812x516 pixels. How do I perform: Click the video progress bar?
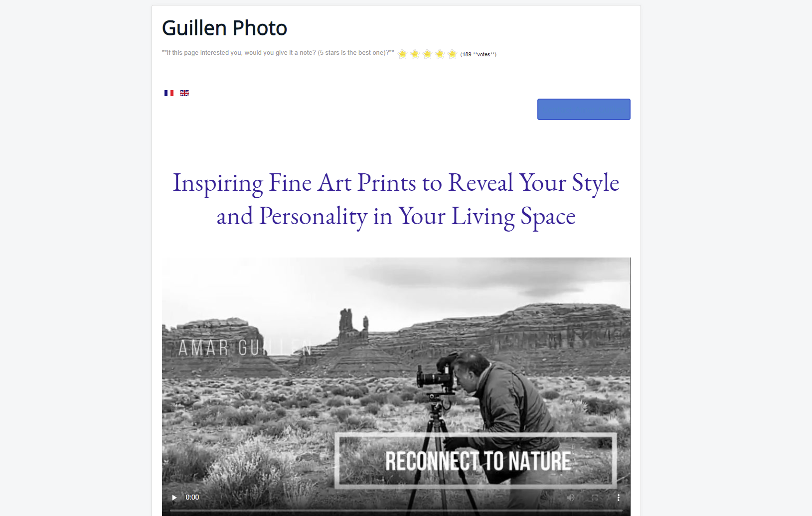tap(396, 511)
